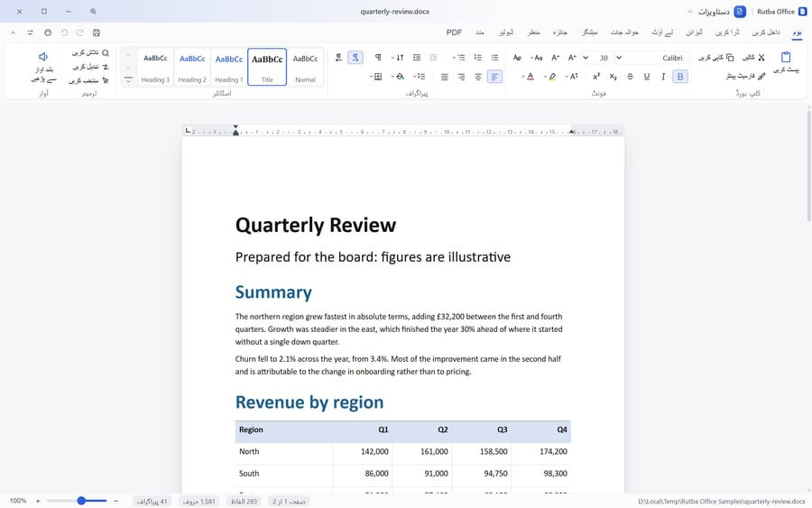The image size is (812, 508).
Task: Open the PDF ribbon tab
Action: (x=454, y=32)
